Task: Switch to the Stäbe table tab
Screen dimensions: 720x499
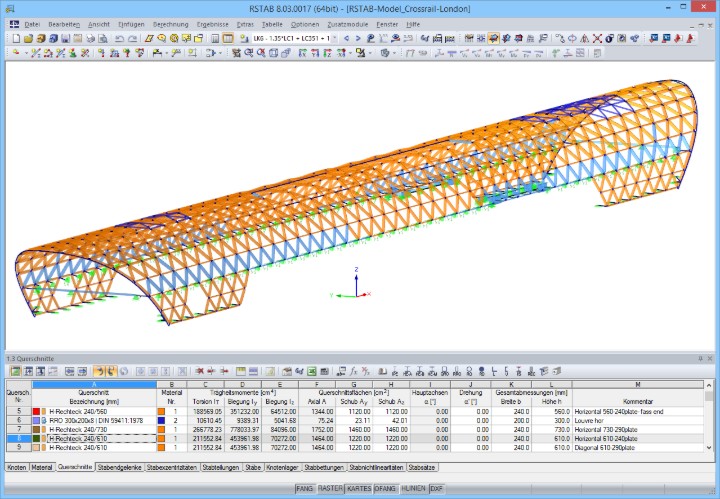Action: 253,467
